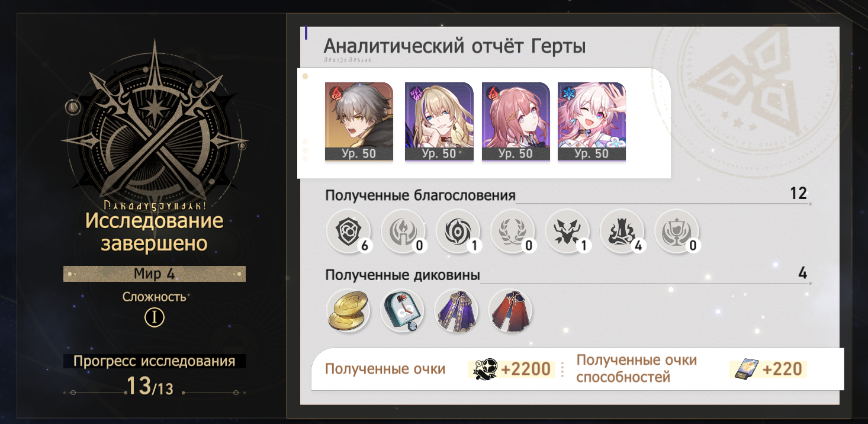The height and width of the screenshot is (424, 868).
Task: Select the clock device curio icon
Action: point(403,310)
